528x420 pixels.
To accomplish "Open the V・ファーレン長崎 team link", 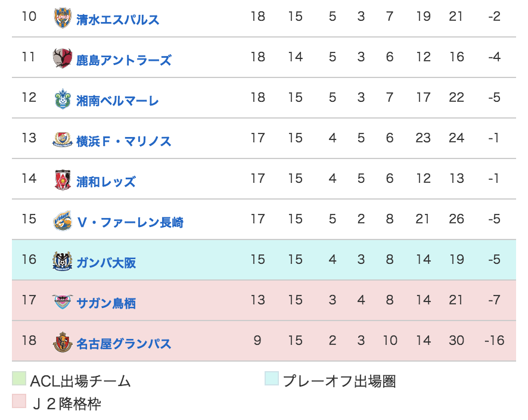I will [x=130, y=222].
